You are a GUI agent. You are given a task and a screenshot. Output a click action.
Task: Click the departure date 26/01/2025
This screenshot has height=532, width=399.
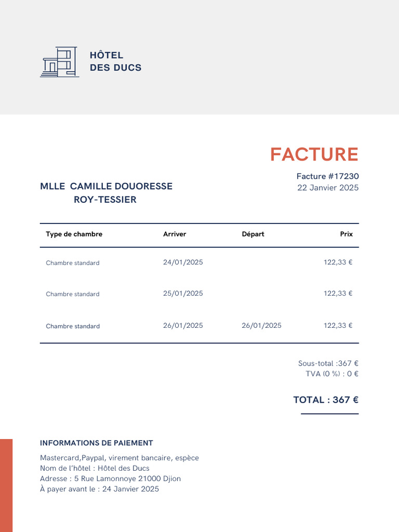click(261, 325)
